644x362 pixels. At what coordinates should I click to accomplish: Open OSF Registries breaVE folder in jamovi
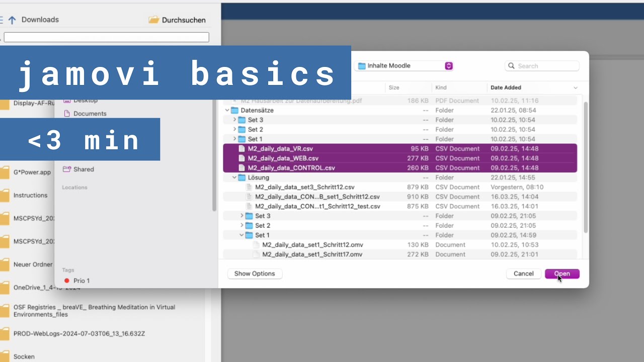(x=94, y=311)
